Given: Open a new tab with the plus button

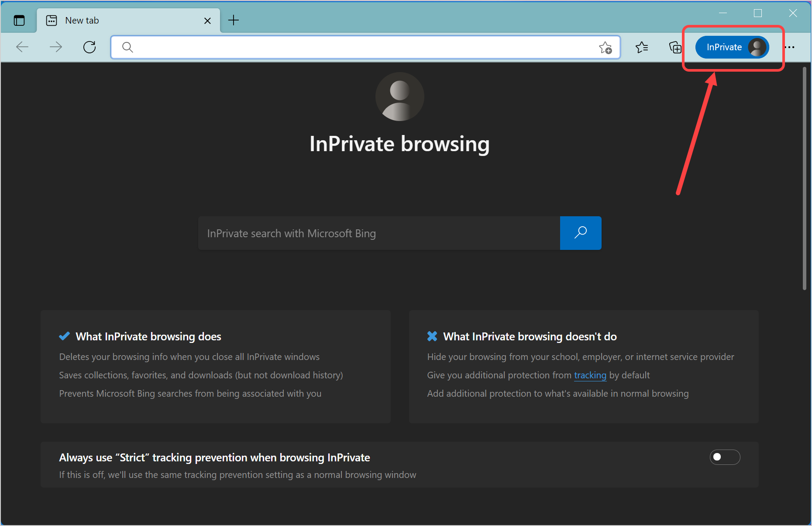Looking at the screenshot, I should click(x=234, y=20).
